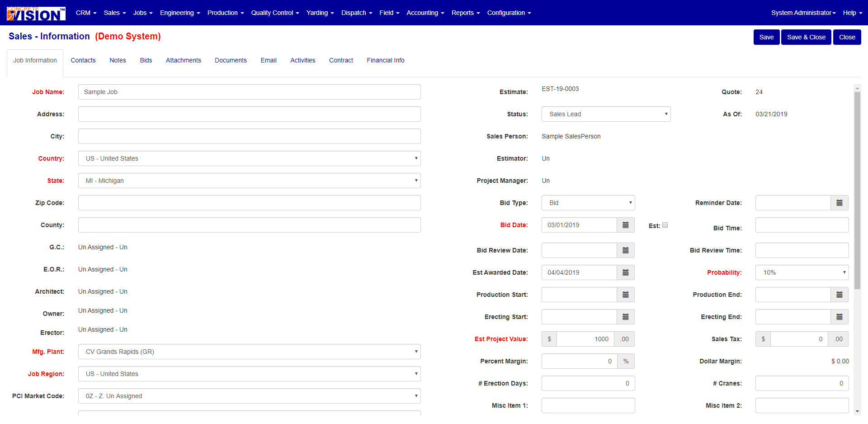
Task: Open the Bid Date calendar picker
Action: click(625, 225)
